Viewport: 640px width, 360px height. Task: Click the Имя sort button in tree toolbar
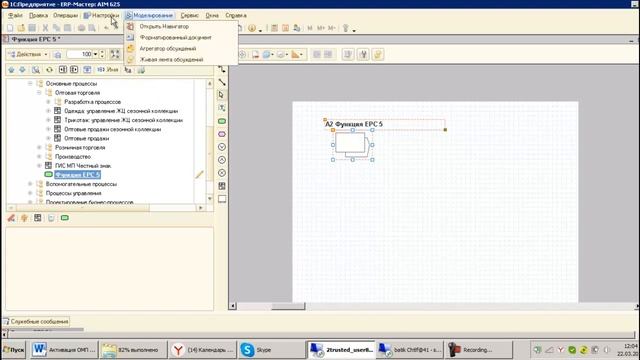[x=108, y=70]
